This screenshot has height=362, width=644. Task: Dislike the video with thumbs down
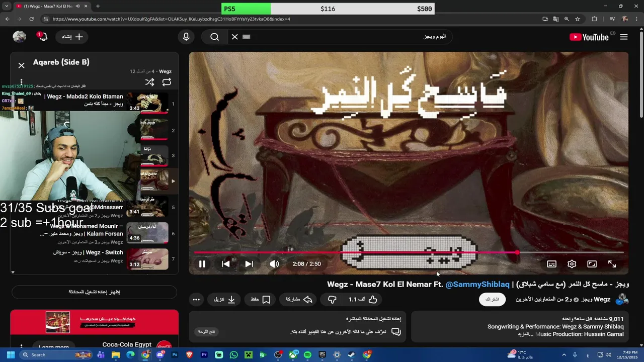(x=332, y=299)
